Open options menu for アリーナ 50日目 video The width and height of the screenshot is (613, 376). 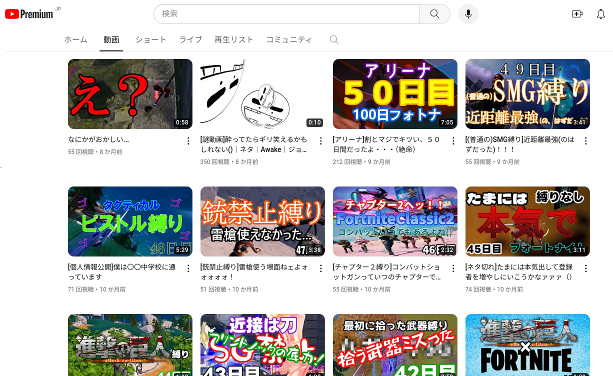click(x=453, y=141)
